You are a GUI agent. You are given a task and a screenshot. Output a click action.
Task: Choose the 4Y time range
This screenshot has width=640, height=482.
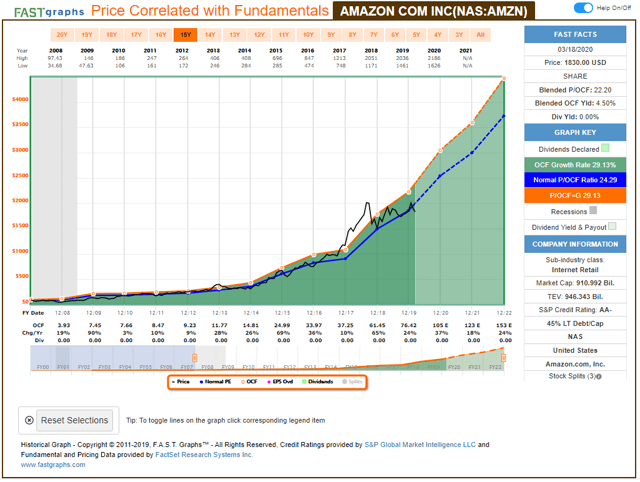438,35
